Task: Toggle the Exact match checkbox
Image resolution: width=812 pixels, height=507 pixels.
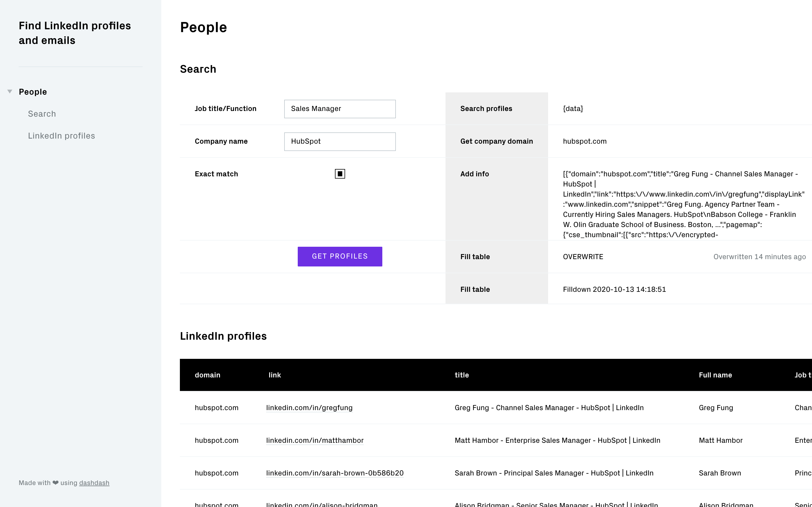Action: coord(339,174)
